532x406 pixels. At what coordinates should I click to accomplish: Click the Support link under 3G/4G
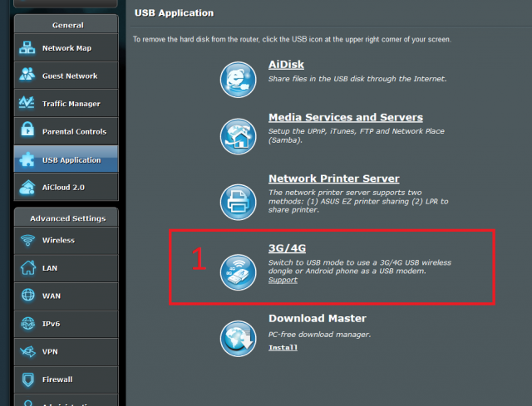[x=283, y=280]
